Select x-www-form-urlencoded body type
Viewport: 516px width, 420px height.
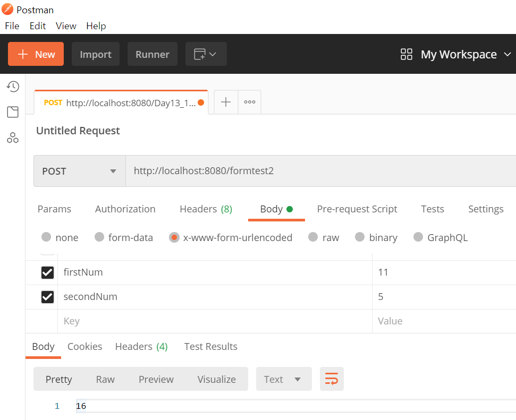[174, 237]
